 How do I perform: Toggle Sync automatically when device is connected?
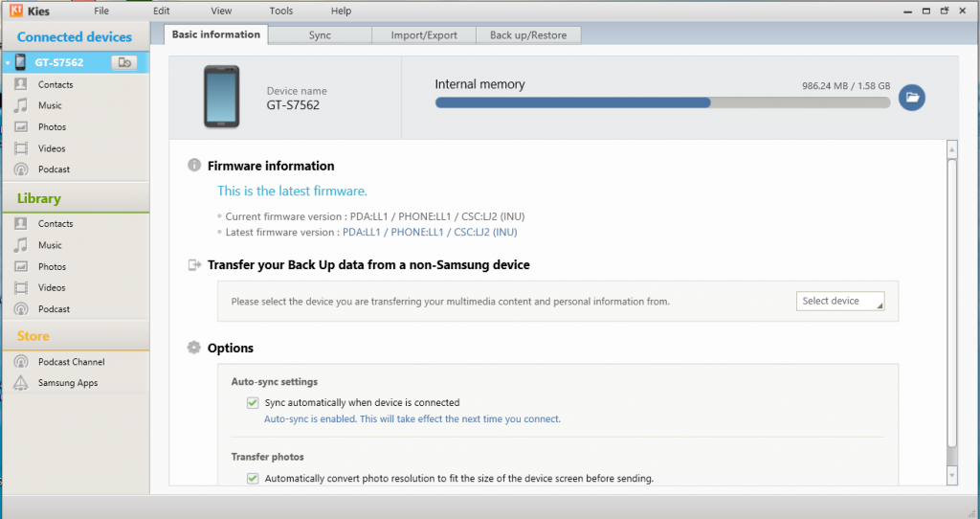coord(253,403)
